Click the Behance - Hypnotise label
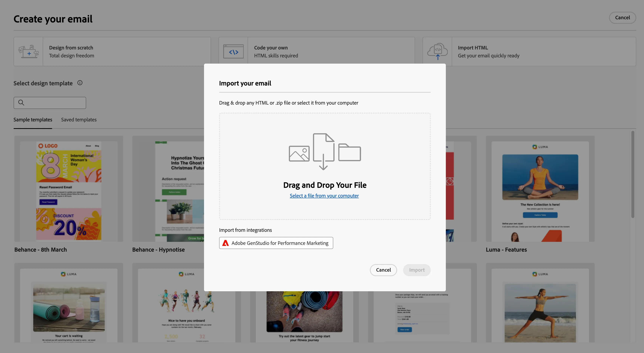This screenshot has height=353, width=644. coord(158,250)
